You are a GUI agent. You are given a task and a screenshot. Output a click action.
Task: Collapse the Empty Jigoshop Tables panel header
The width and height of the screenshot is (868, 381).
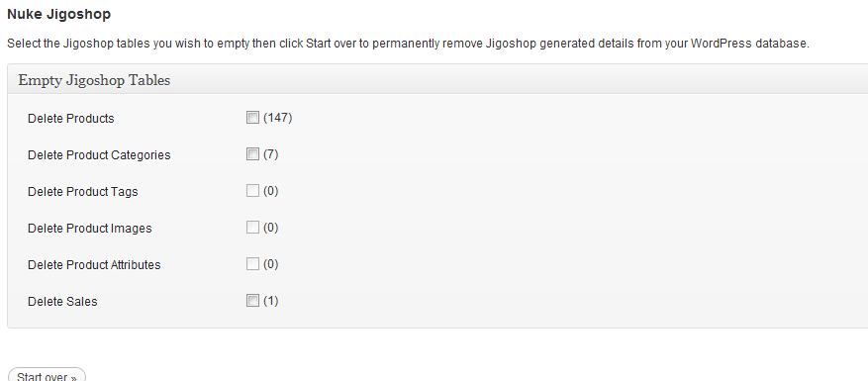click(x=437, y=79)
